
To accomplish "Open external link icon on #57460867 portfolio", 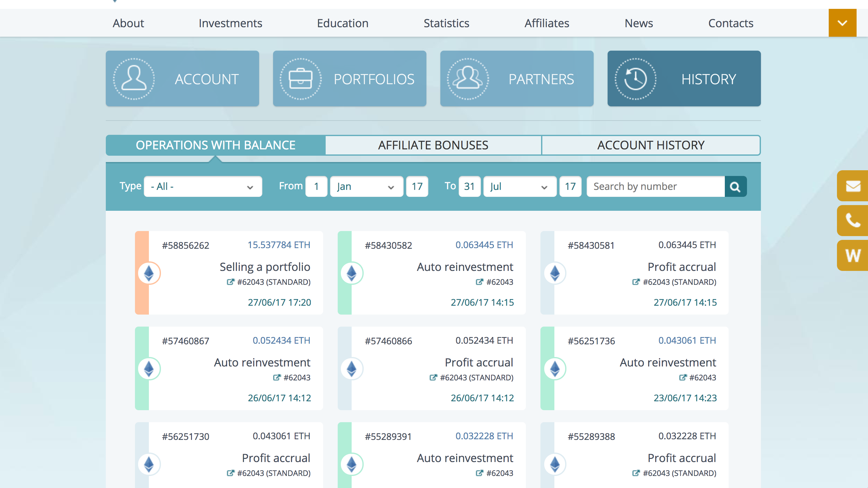I will pos(277,377).
